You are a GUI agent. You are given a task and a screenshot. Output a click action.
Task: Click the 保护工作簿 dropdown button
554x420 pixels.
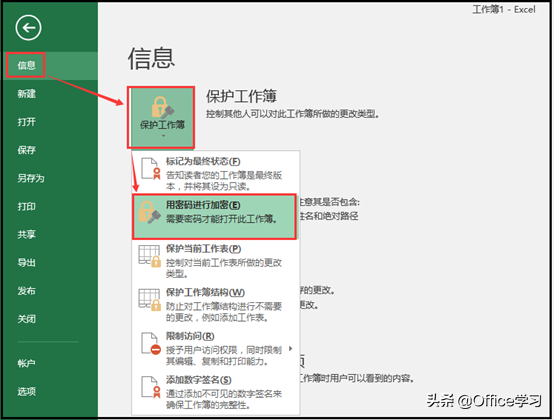[162, 118]
